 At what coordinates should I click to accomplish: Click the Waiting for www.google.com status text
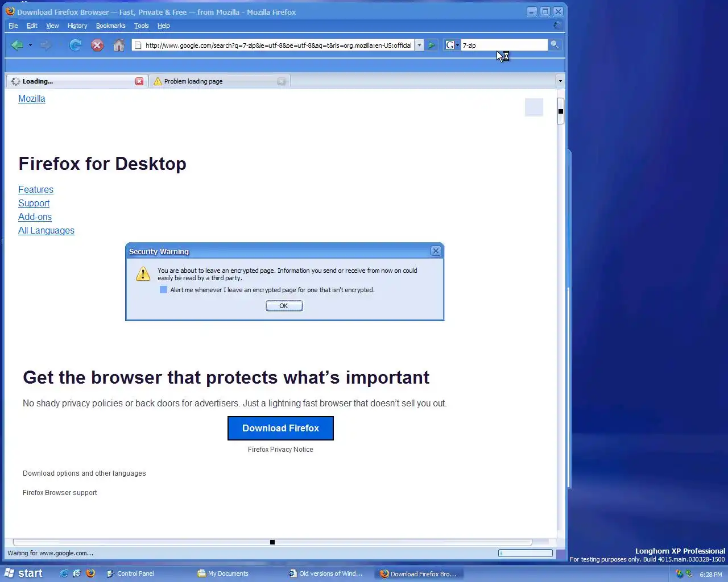(50, 553)
